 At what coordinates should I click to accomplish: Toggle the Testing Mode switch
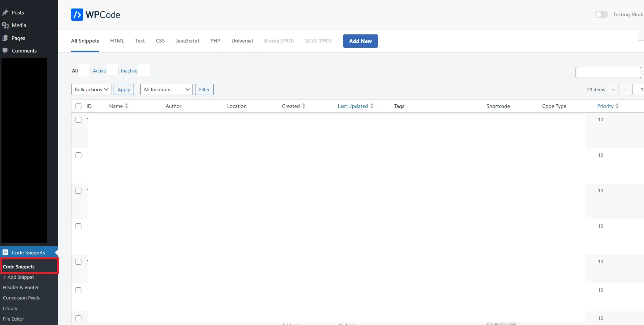601,14
